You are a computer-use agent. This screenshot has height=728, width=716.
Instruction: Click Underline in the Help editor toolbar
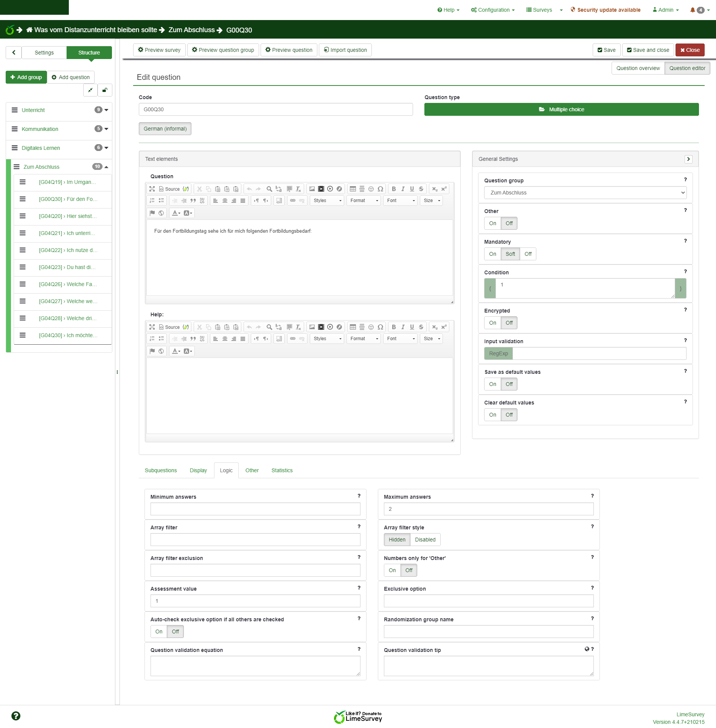click(x=412, y=327)
